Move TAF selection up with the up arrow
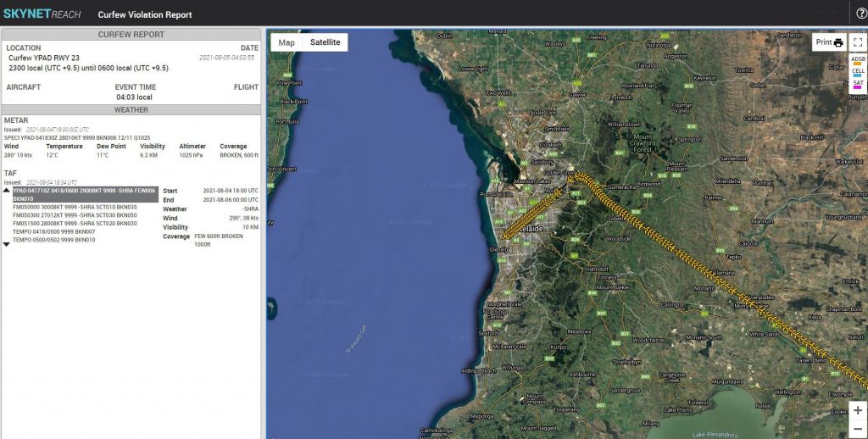The height and width of the screenshot is (439, 868). [7, 190]
